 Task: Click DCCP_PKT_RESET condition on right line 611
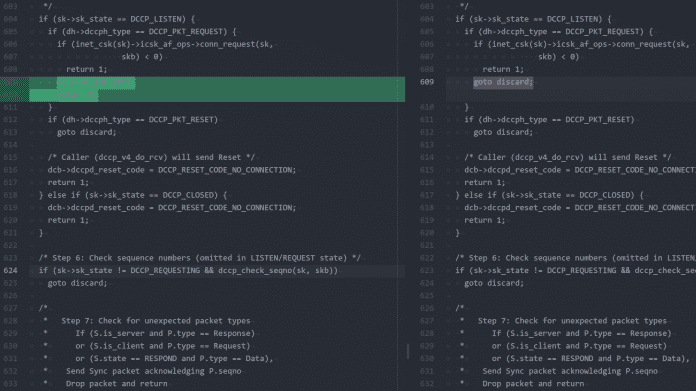click(x=549, y=119)
